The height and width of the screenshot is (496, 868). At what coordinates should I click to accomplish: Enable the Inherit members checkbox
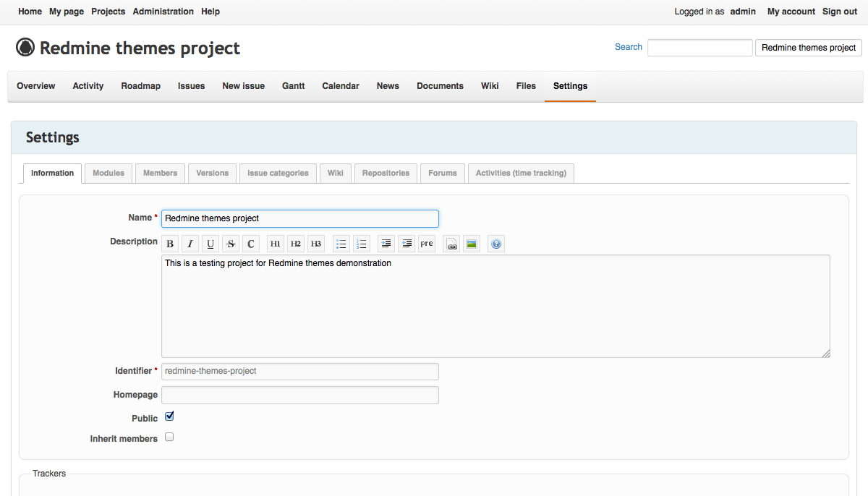(x=169, y=437)
